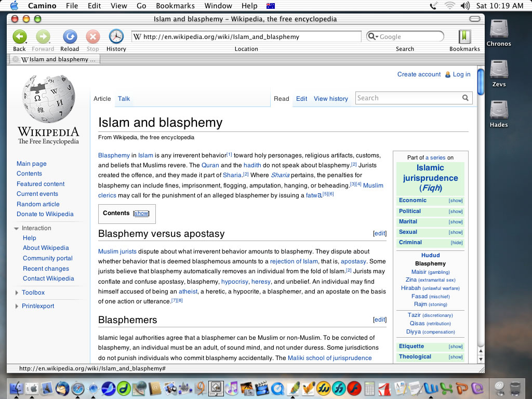
Task: Click the tab-bar close button beside the Islam and blasphemy tab
Action: tap(15, 59)
